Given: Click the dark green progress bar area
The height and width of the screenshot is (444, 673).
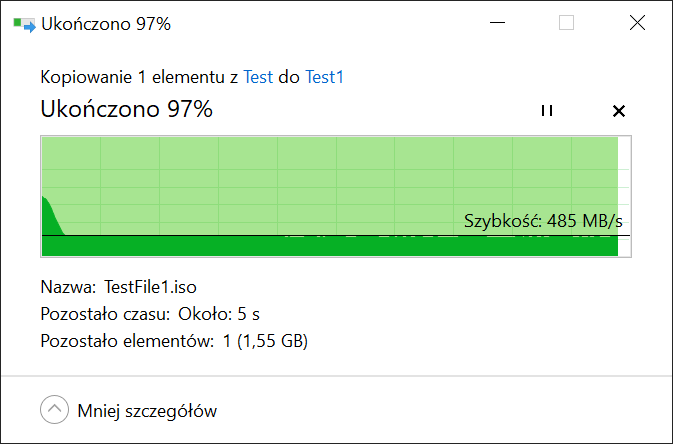Looking at the screenshot, I should point(330,246).
